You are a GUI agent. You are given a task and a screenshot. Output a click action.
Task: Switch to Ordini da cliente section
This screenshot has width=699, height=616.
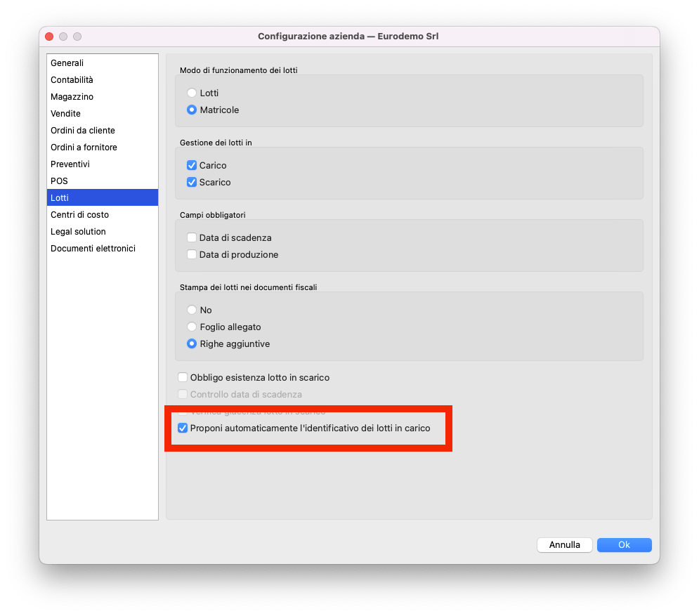click(x=82, y=131)
